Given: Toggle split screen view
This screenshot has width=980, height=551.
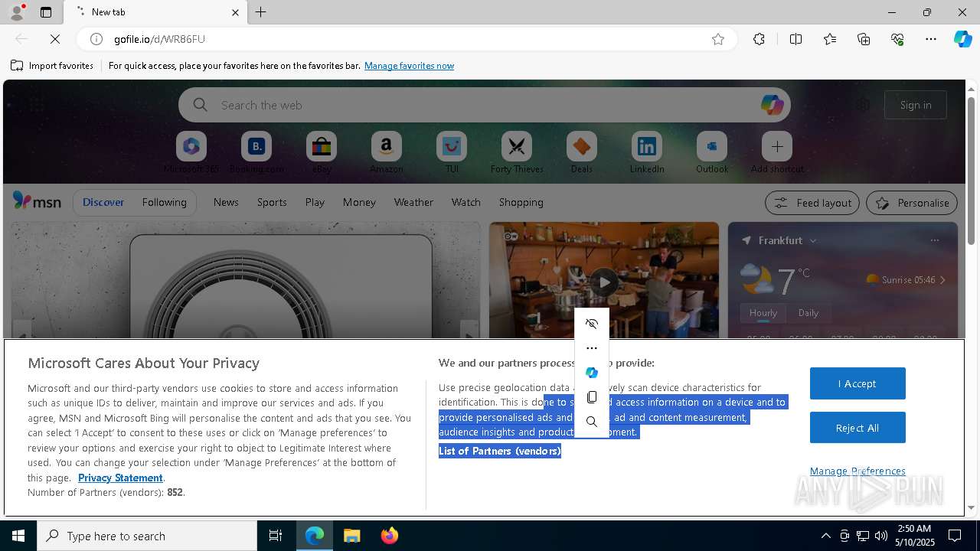Looking at the screenshot, I should tap(795, 39).
